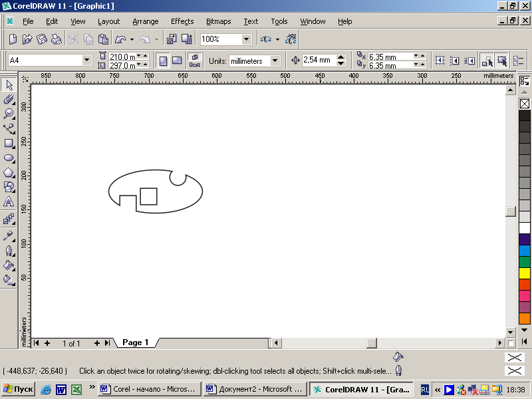532x399 pixels.
Task: Click the Copy icon
Action: click(x=88, y=39)
